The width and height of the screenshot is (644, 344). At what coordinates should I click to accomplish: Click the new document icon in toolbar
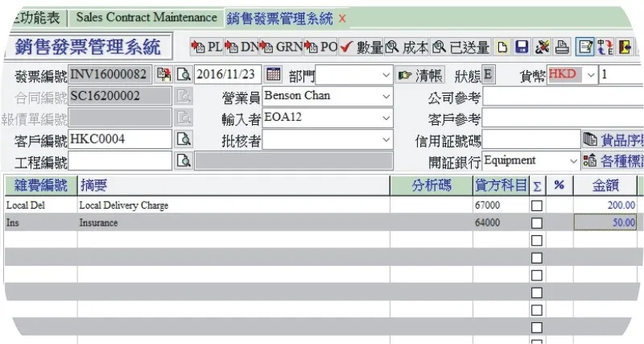click(x=502, y=48)
